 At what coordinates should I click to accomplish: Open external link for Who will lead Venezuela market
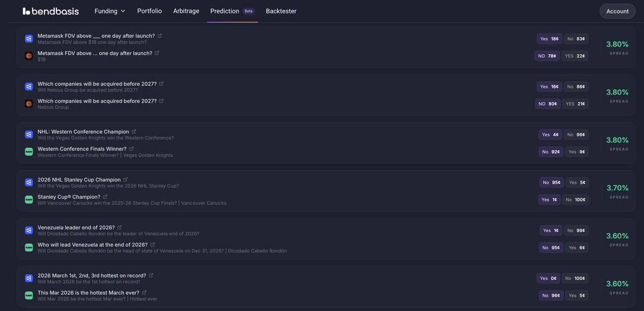pos(153,245)
